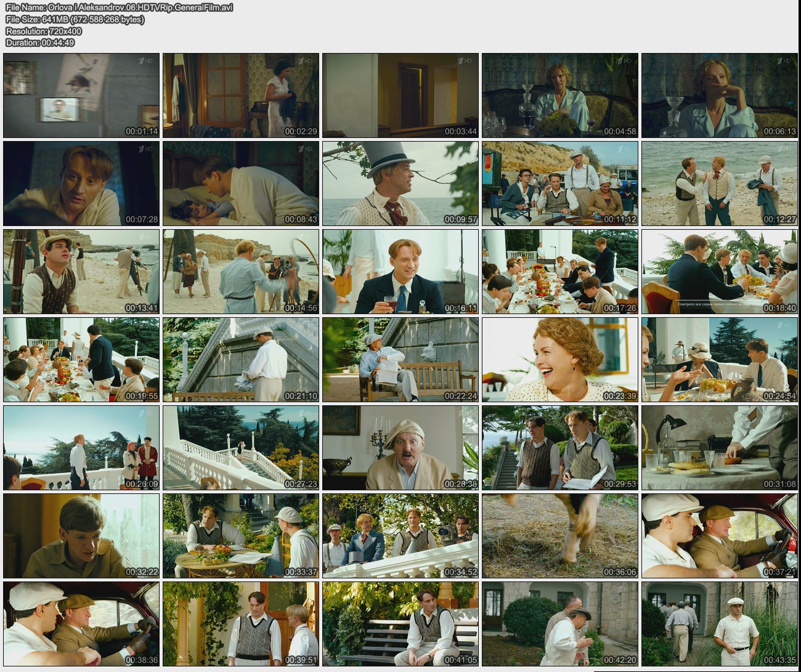Image resolution: width=801 pixels, height=672 pixels.
Task: Click the 00:22:24 frame of man on bench
Action: pos(400,360)
